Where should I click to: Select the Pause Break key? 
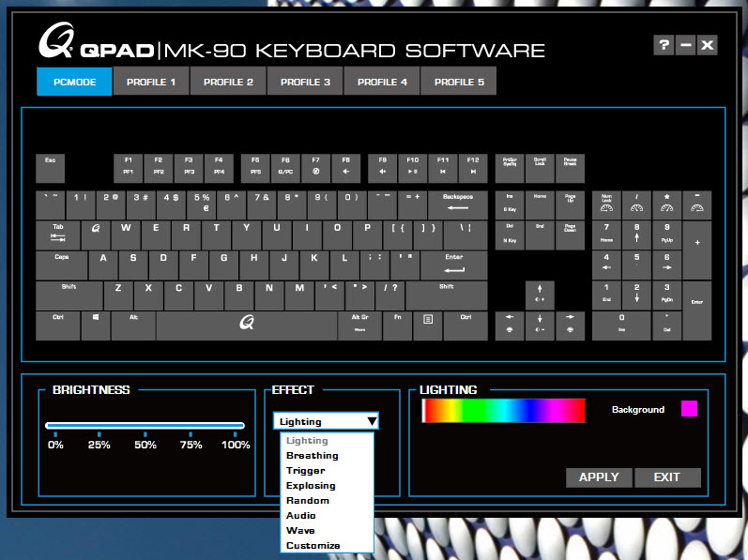tap(570, 168)
